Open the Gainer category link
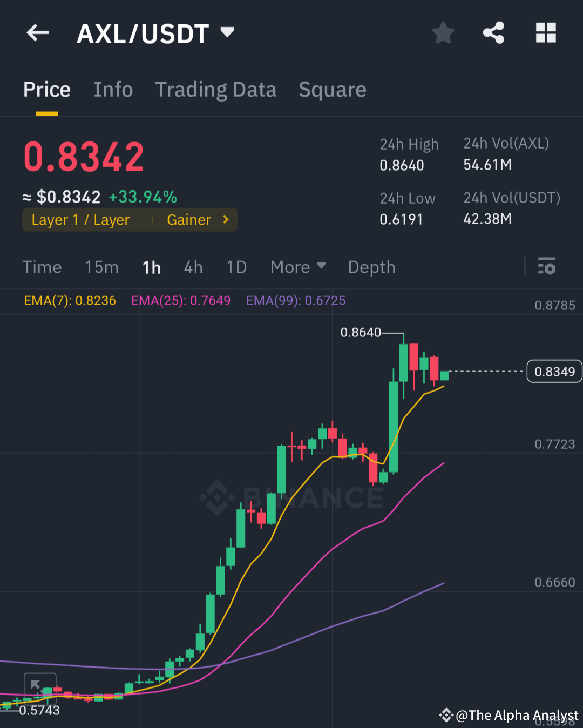Image resolution: width=583 pixels, height=728 pixels. [x=188, y=220]
